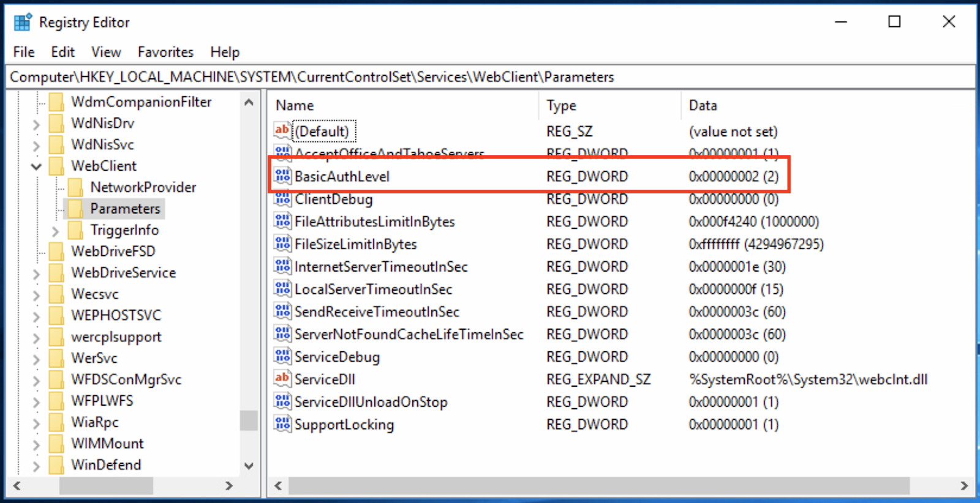The image size is (980, 503).
Task: Click the (Default) string value icon
Action: point(282,131)
